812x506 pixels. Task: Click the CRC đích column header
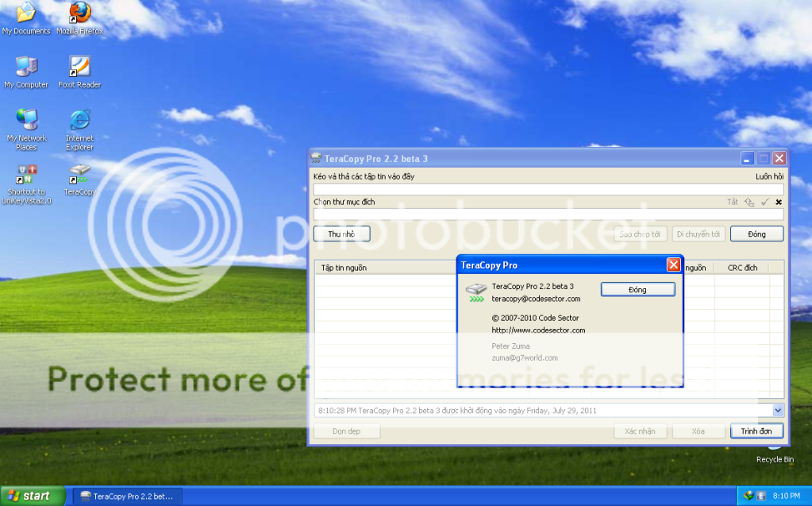pyautogui.click(x=742, y=268)
